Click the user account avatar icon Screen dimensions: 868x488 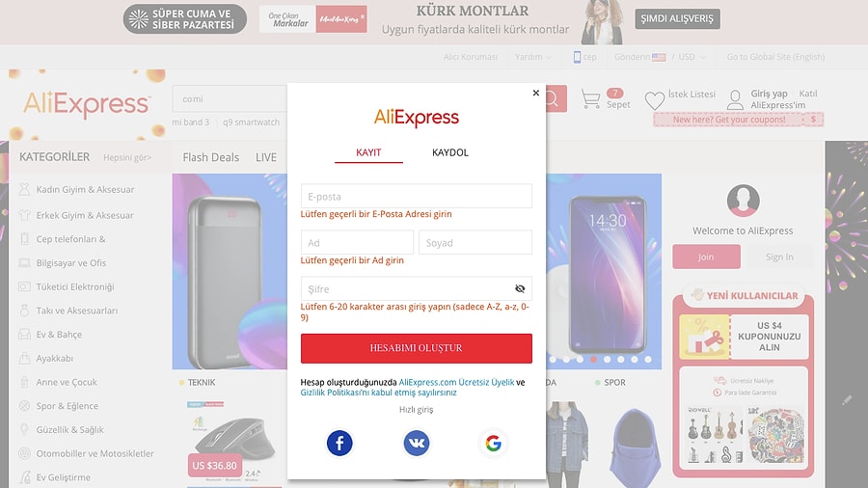pos(735,100)
